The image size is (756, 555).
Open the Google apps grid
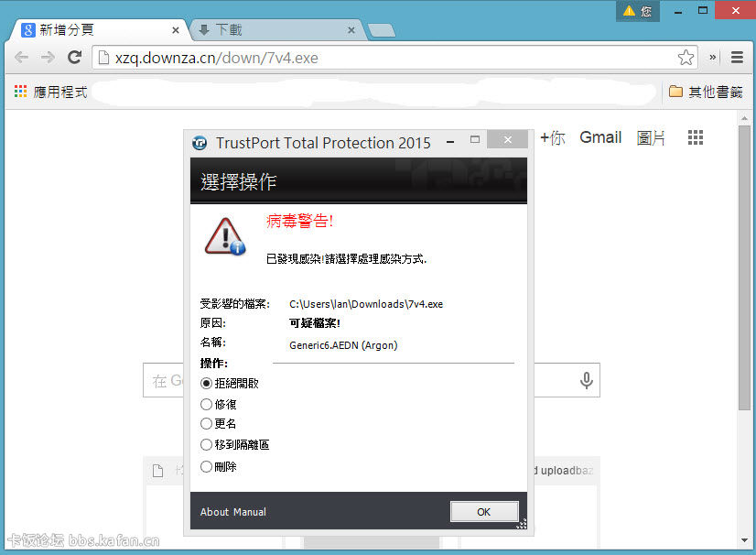(x=696, y=137)
